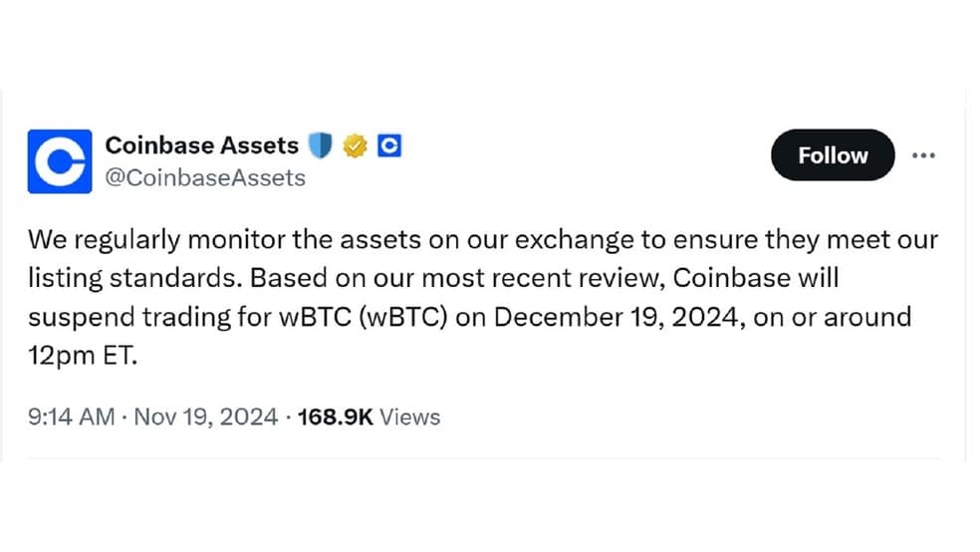Click the Coinbase Assets display name

(x=202, y=145)
